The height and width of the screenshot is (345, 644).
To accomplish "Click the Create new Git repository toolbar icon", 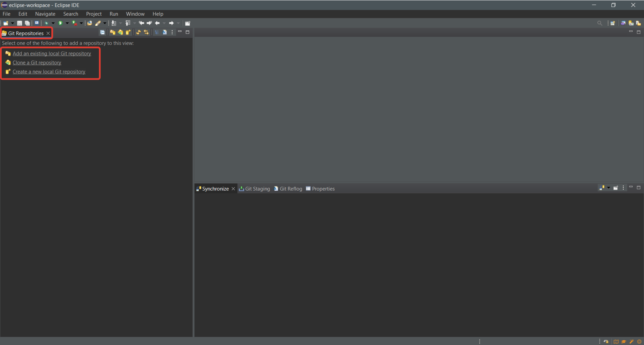I will 128,32.
